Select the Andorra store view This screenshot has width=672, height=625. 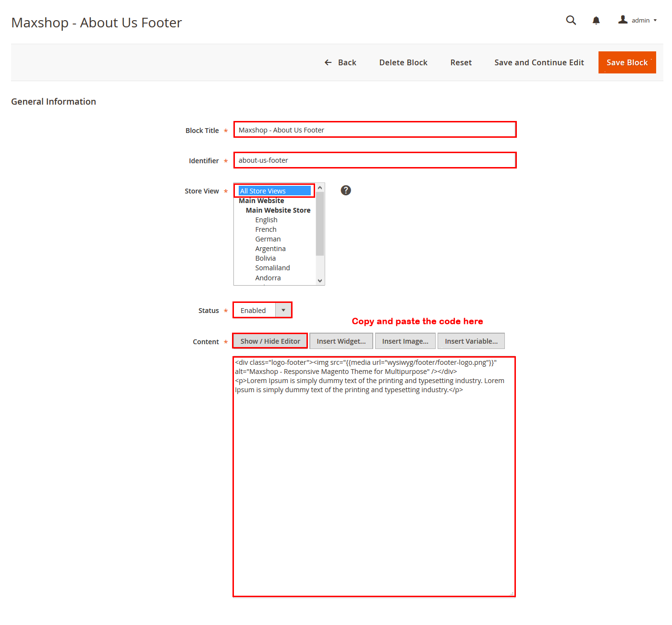coord(268,278)
